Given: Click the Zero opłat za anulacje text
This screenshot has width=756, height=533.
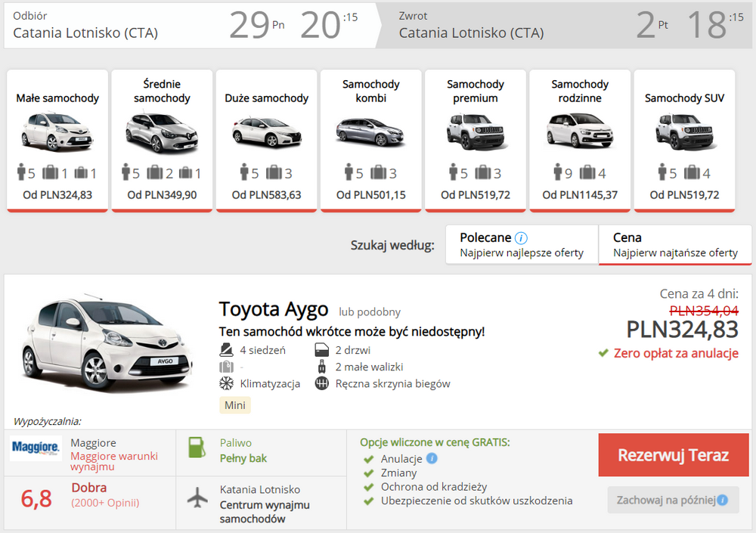Looking at the screenshot, I should 676,353.
